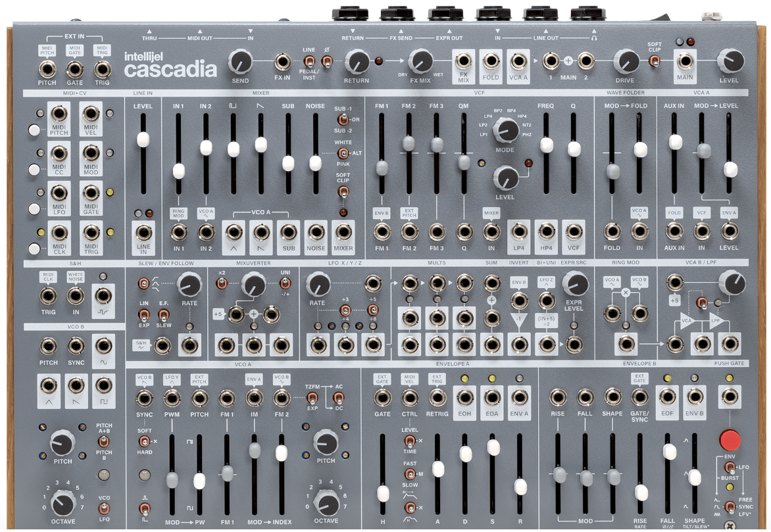Viewport: 771px width, 532px height.
Task: Click the MIDI VEL jack
Action: coord(91,114)
